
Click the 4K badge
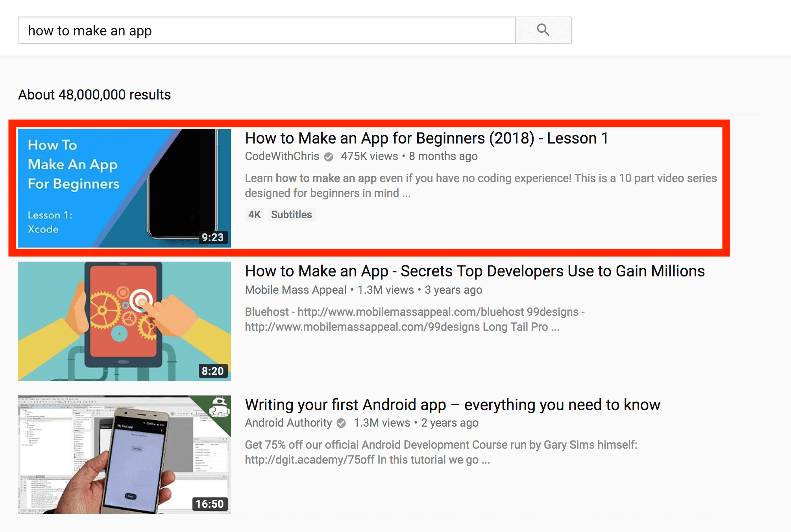click(x=254, y=215)
